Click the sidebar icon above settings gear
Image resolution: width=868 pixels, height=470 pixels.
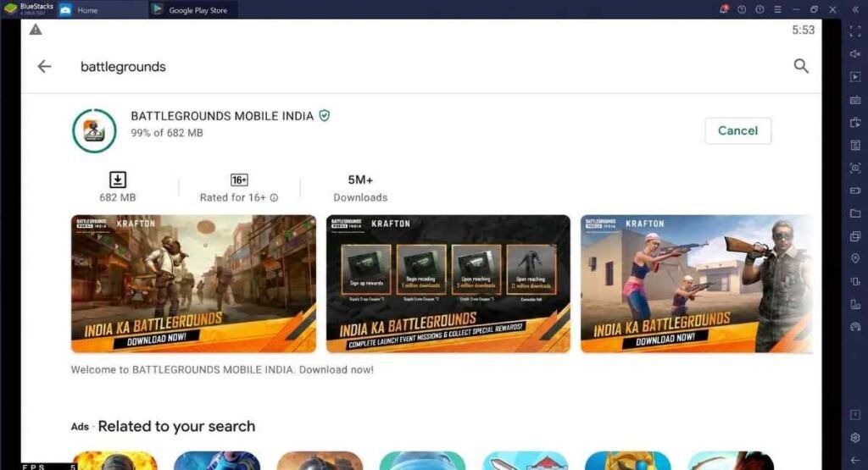[855, 415]
